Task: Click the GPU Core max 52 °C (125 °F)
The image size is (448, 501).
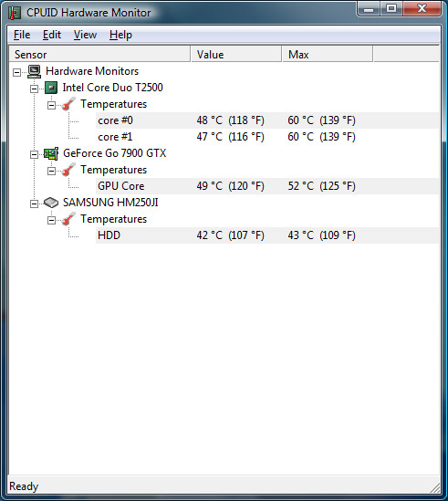Action: [x=321, y=186]
